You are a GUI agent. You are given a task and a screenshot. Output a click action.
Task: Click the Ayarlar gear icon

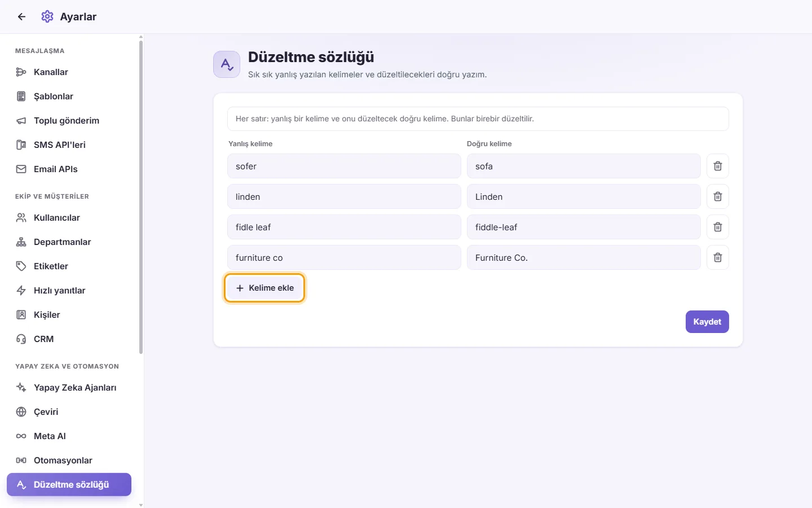point(47,17)
